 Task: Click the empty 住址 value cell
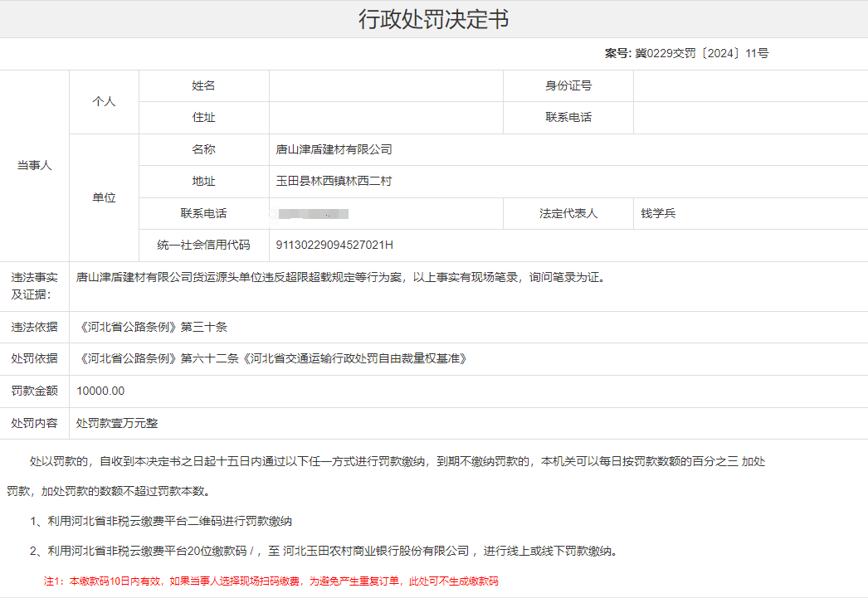pos(386,117)
